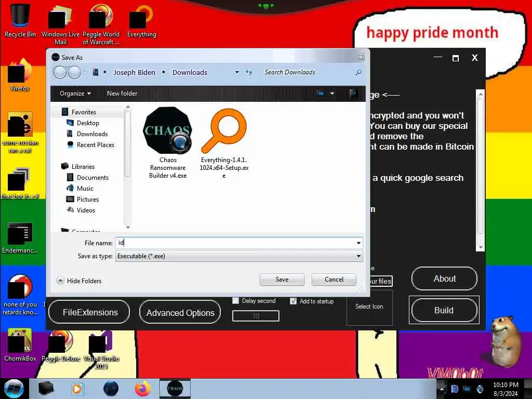Click the navigation pane vertical scrollbar
This screenshot has height=399, width=532.
pyautogui.click(x=128, y=167)
